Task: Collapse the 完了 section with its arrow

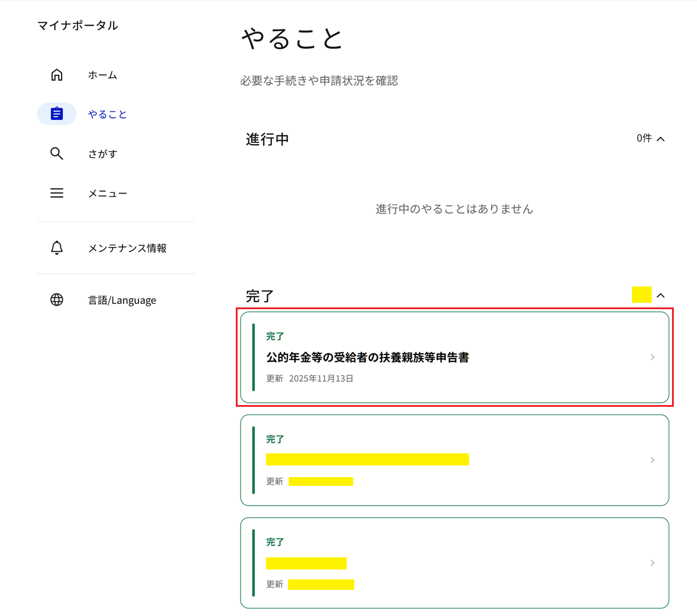Action: (x=660, y=296)
